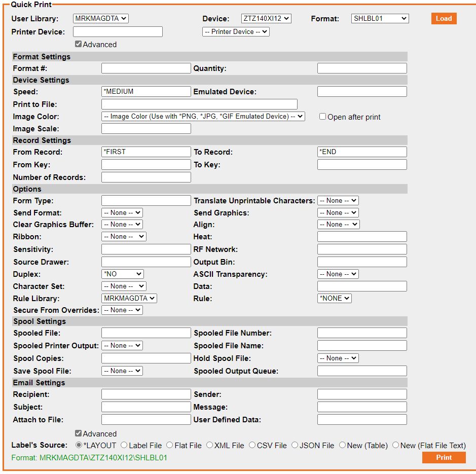
Task: Focus the Spooled File Name field
Action: (x=362, y=346)
